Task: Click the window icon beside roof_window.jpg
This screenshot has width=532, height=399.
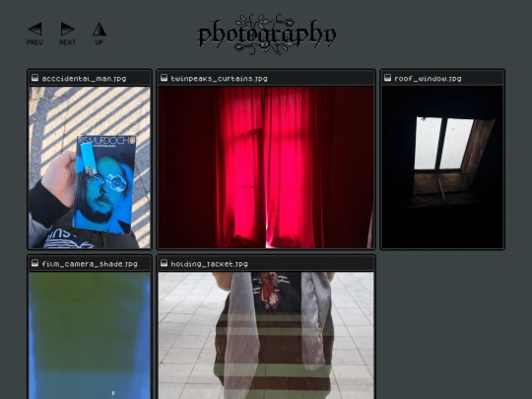Action: [x=387, y=78]
